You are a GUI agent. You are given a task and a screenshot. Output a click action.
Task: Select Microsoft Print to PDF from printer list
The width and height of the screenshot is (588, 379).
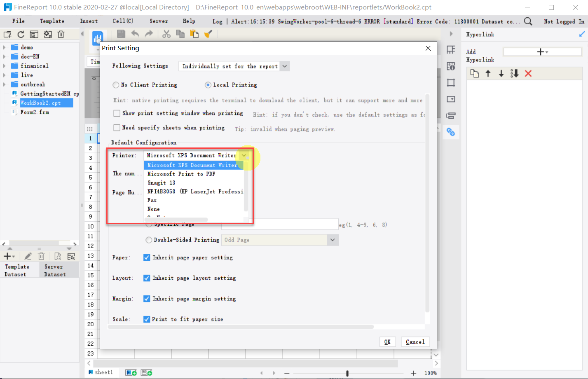pos(181,174)
